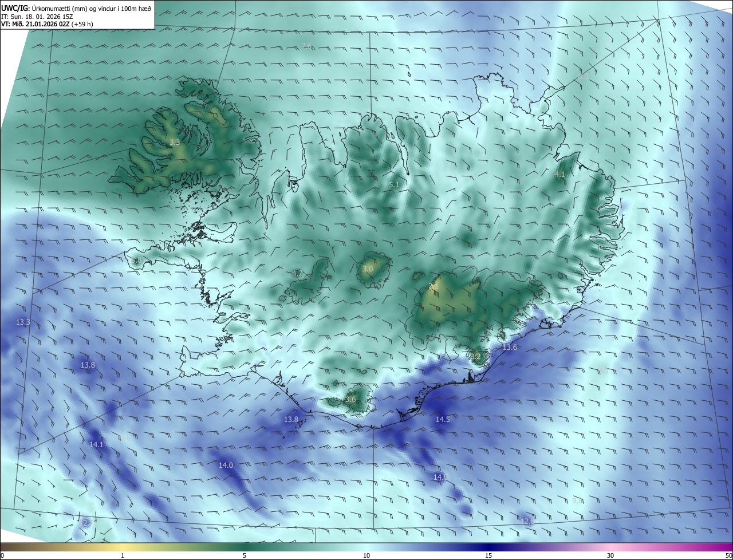Select the 14.5 precipitation maximum label

pos(443,420)
